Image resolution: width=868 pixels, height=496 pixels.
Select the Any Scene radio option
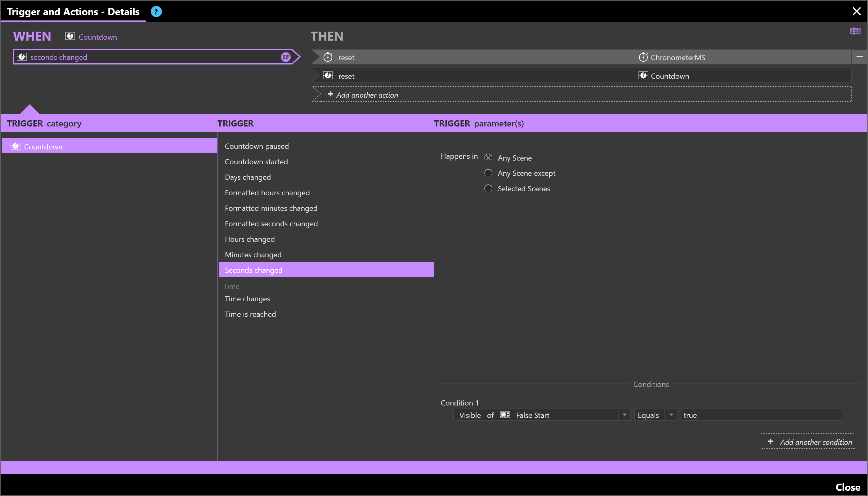[488, 158]
